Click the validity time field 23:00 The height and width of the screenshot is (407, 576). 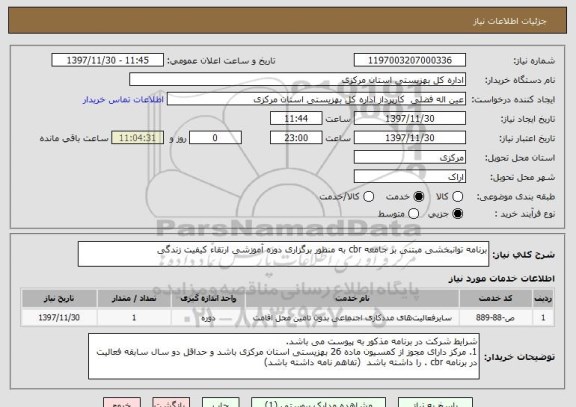click(296, 138)
